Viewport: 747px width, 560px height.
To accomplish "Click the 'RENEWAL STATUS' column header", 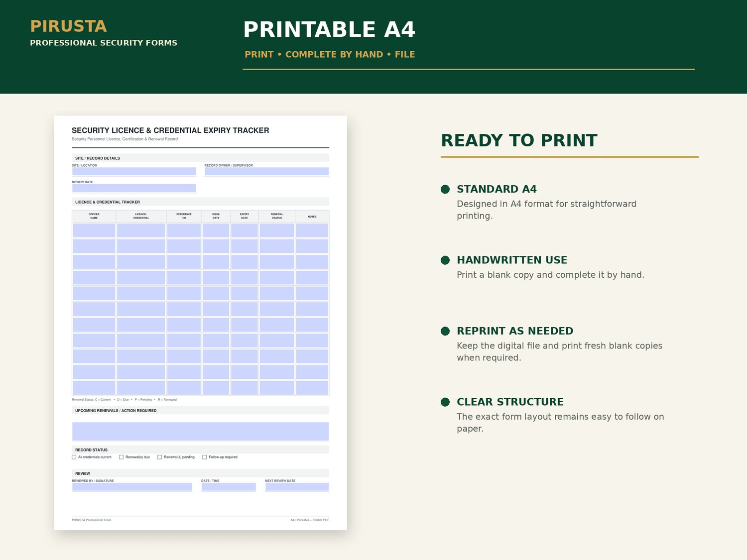I will pos(277,216).
